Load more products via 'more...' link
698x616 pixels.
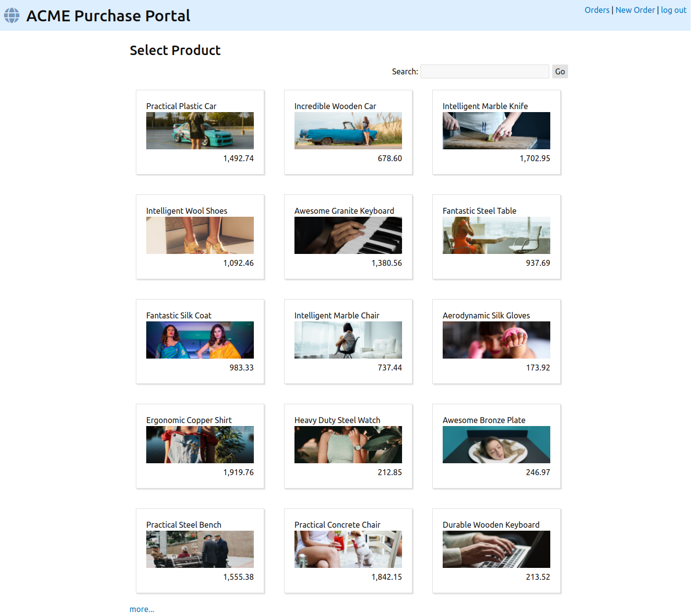click(142, 609)
